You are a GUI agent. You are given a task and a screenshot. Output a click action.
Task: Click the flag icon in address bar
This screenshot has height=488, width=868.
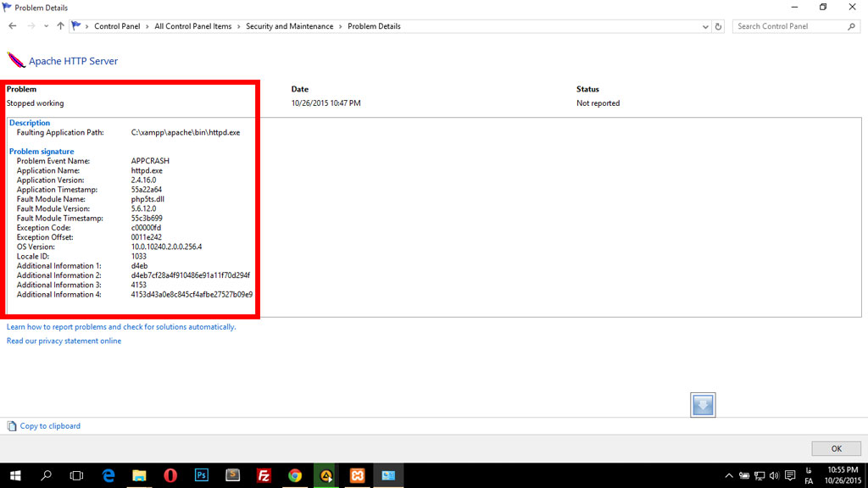pyautogui.click(x=75, y=26)
